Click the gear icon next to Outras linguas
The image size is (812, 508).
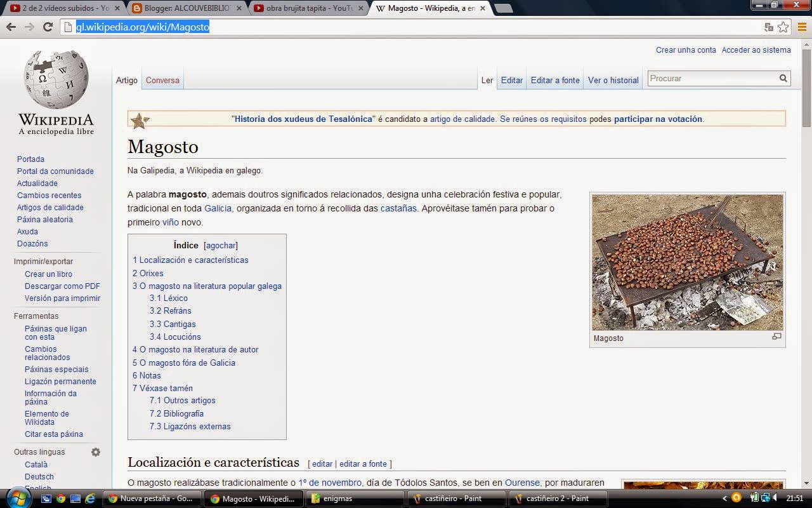[x=96, y=452]
